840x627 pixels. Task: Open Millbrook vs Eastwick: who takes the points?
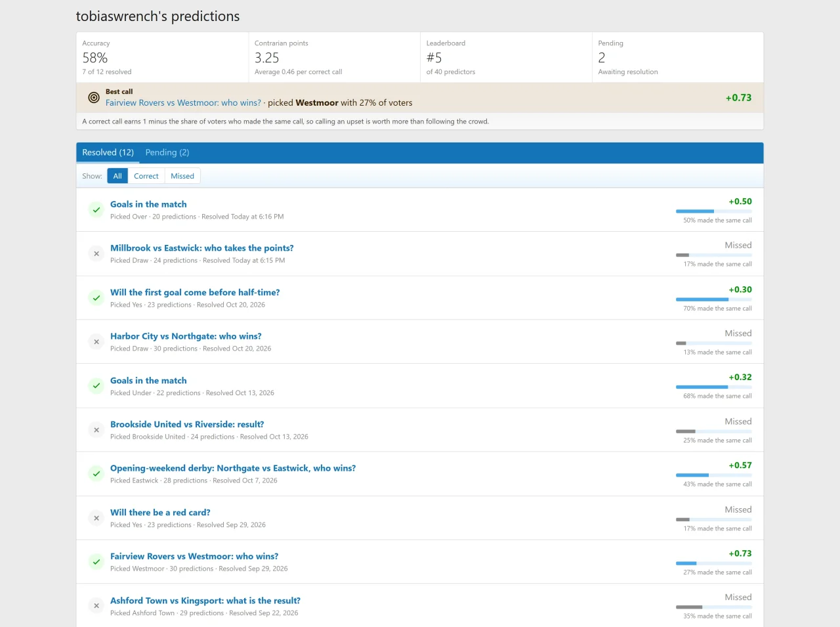pos(202,248)
